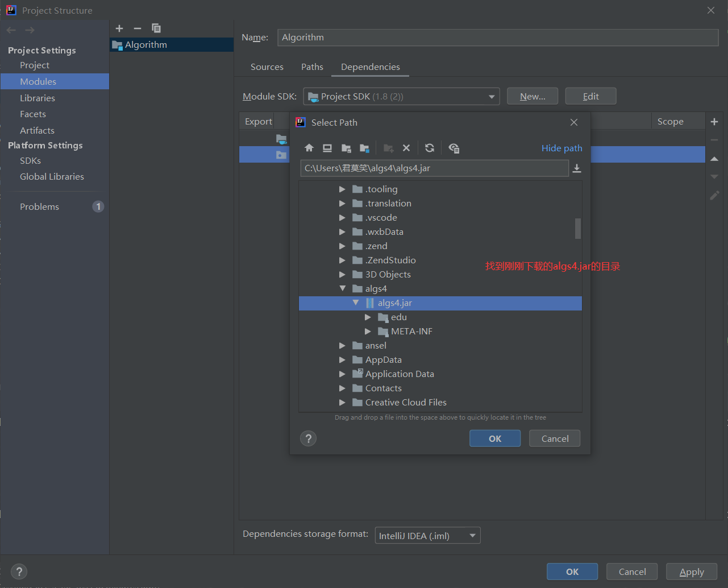This screenshot has height=588, width=728.
Task: Select the Algorithm module in the list
Action: 172,45
